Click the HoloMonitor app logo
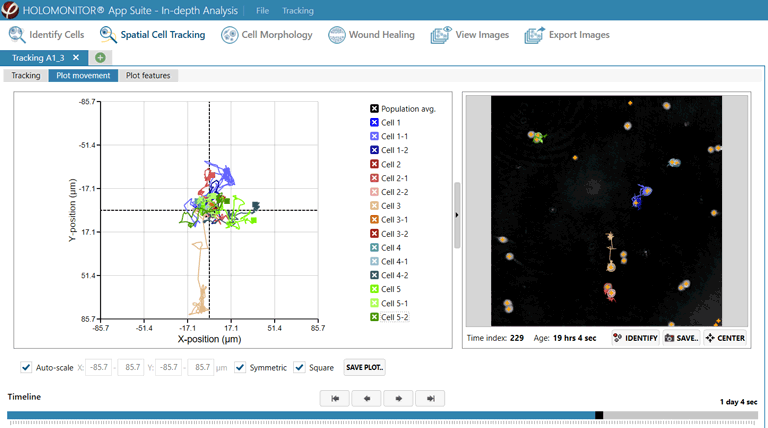 tap(9, 10)
